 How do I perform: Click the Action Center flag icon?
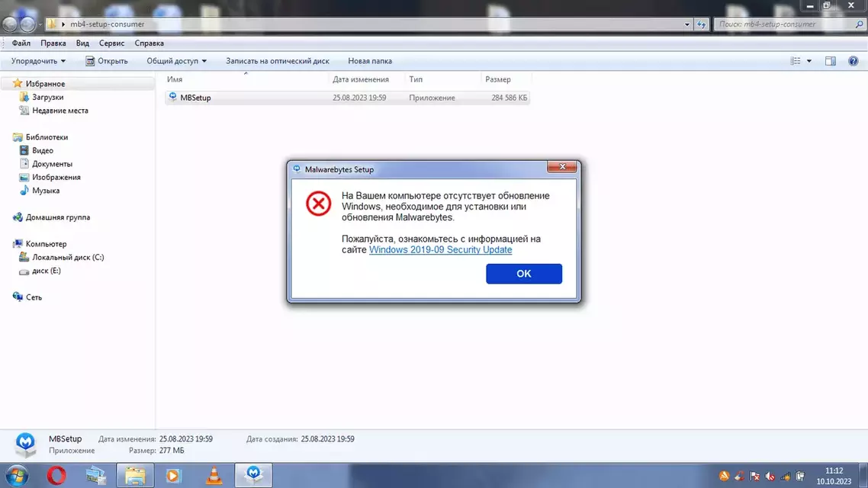point(754,476)
